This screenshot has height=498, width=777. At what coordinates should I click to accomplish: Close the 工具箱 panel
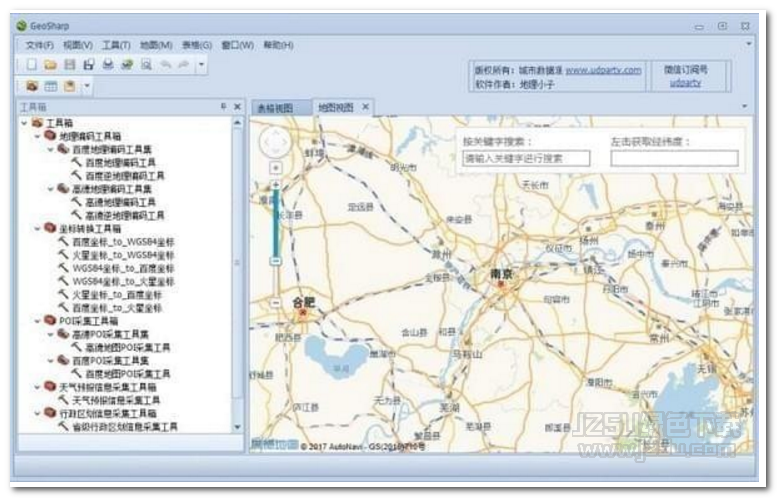237,107
